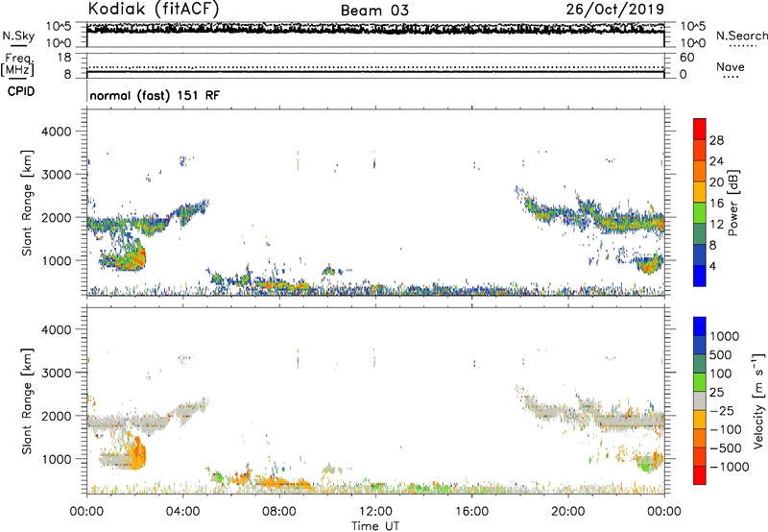This screenshot has height=532, width=768.
Task: Click the '-25' Velocity colorbar tick label
Action: point(720,411)
